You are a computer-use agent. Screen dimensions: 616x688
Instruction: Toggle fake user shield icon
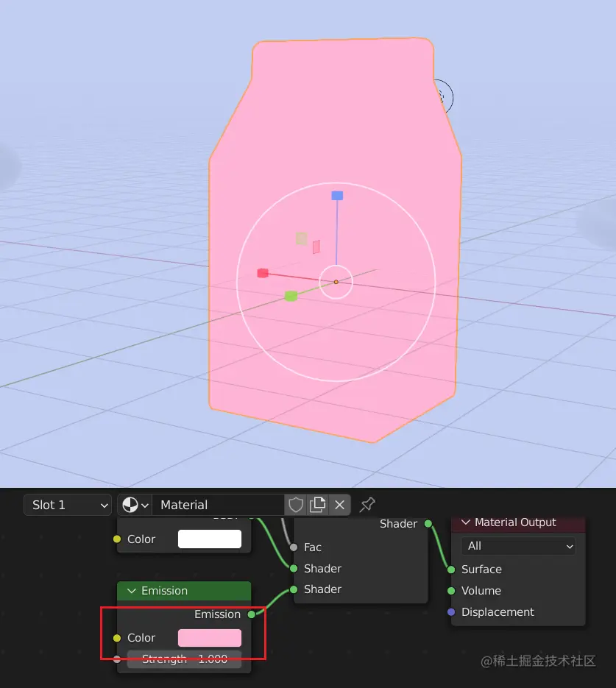[x=296, y=505]
